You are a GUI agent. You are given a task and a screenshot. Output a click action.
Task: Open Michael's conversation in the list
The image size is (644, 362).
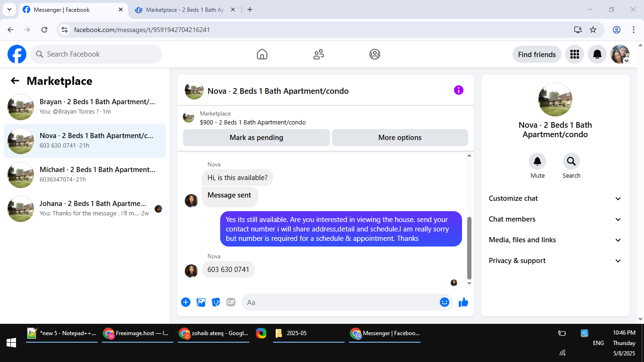(85, 175)
